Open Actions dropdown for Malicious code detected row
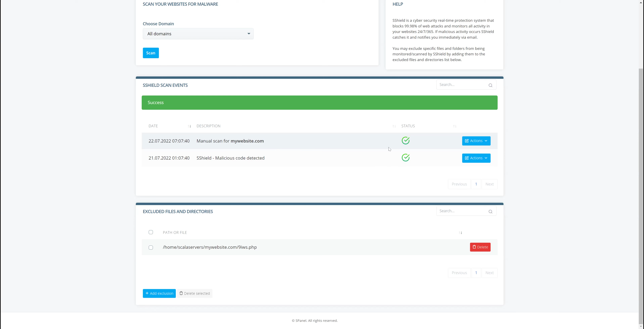This screenshot has width=644, height=329. pyautogui.click(x=476, y=158)
